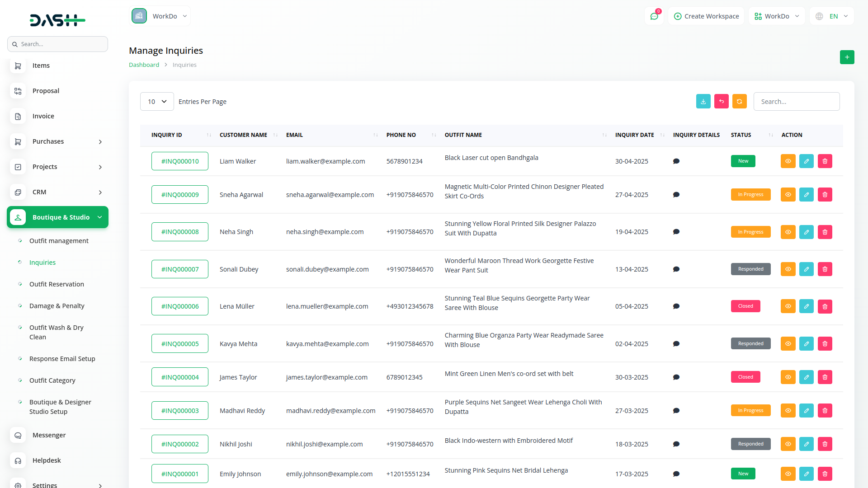The height and width of the screenshot is (488, 868).
Task: View inquiry #INQ000004 with eye icon
Action: click(x=788, y=377)
